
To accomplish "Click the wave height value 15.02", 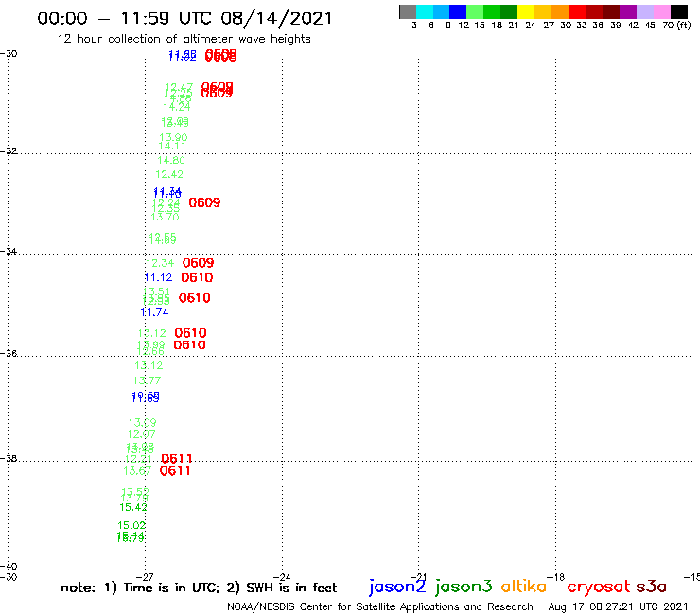I will coord(131,526).
